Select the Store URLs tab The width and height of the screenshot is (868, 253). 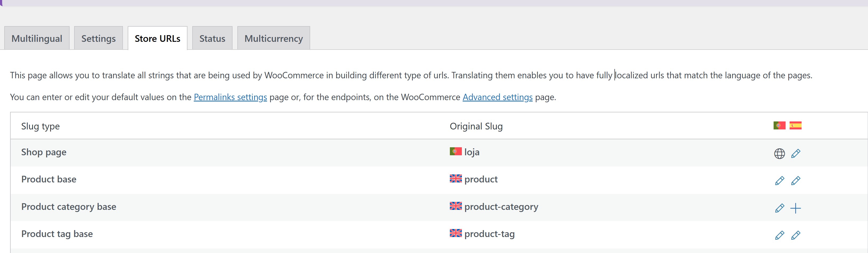tap(157, 38)
